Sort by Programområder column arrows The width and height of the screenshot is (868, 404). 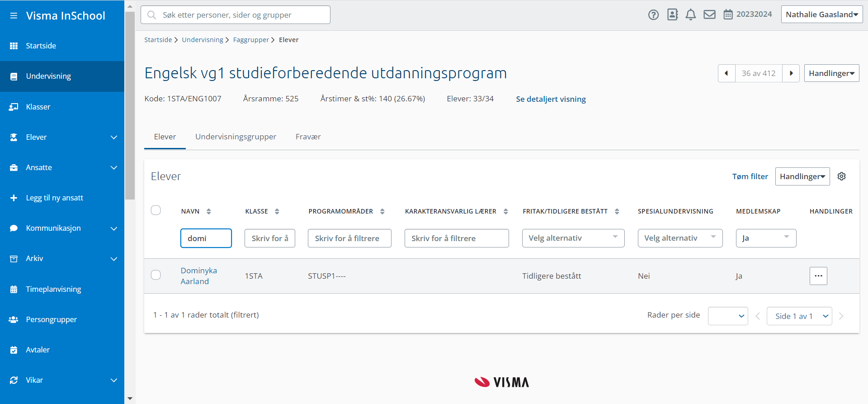pos(382,211)
